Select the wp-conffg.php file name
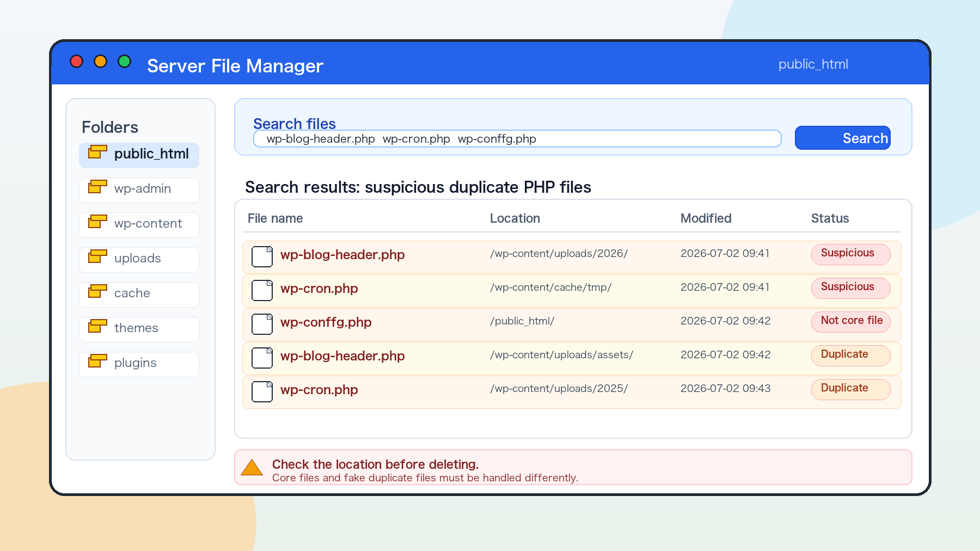Image resolution: width=980 pixels, height=551 pixels. pos(326,322)
